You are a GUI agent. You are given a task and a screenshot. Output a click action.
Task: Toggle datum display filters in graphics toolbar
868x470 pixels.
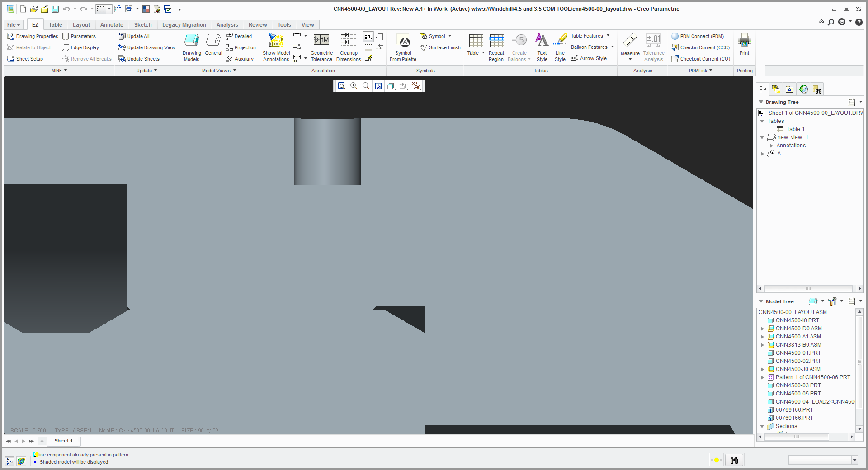point(416,86)
